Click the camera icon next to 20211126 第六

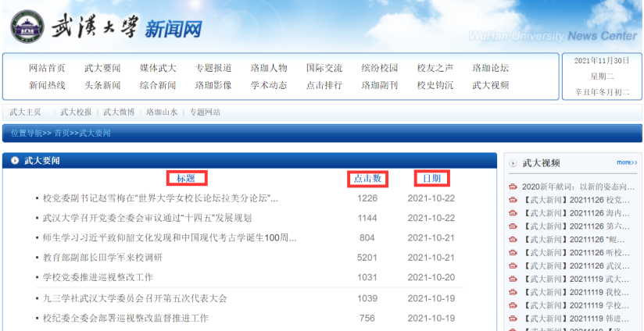[x=513, y=226]
